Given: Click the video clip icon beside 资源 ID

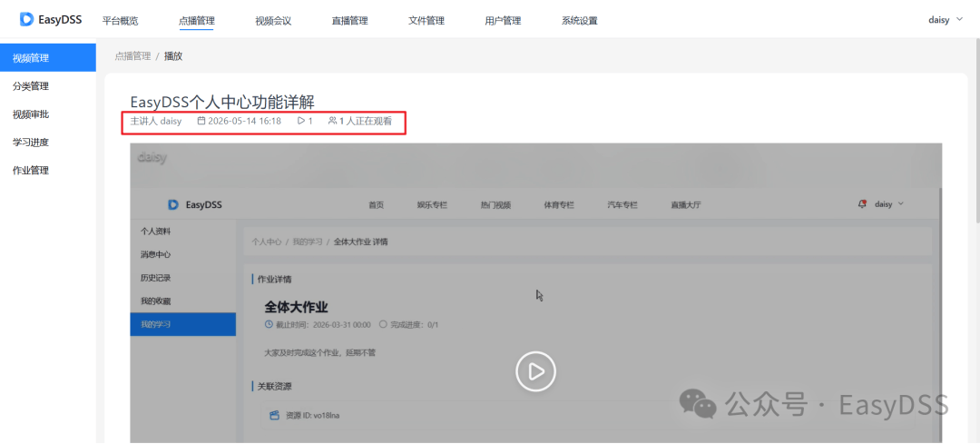Looking at the screenshot, I should point(274,415).
